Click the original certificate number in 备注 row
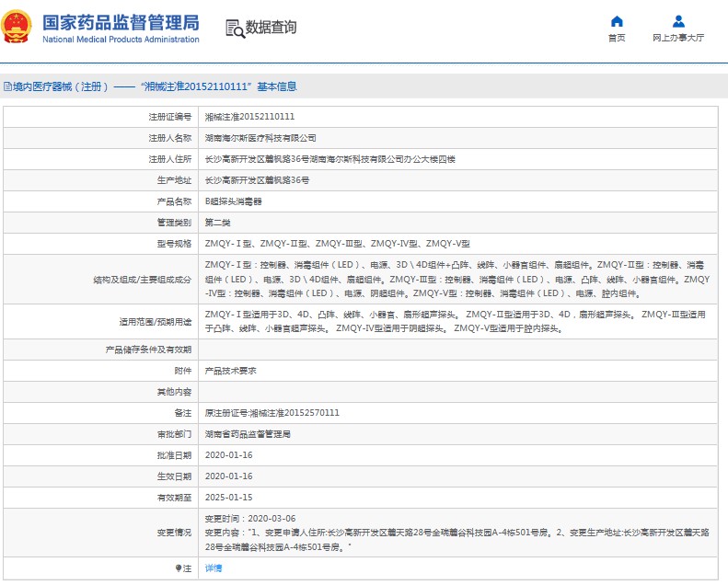 (272, 413)
